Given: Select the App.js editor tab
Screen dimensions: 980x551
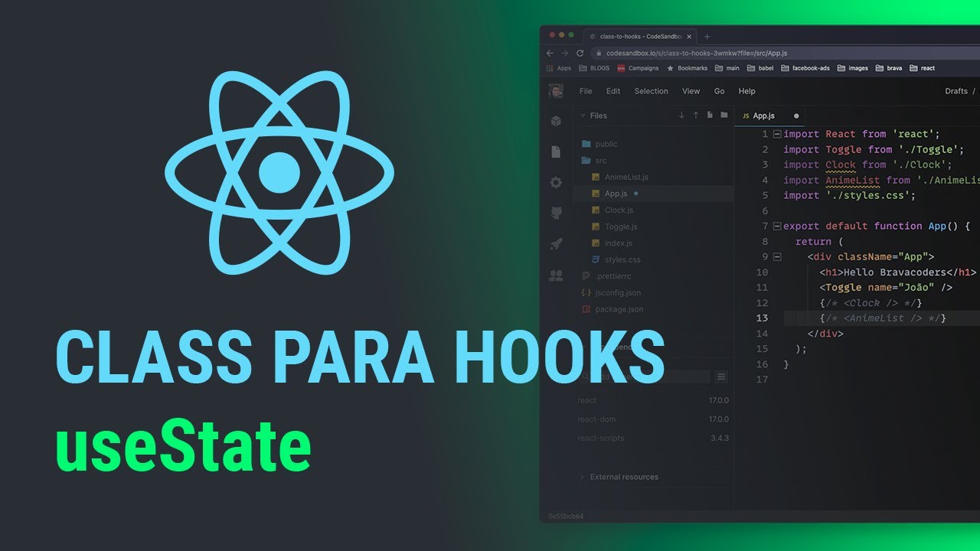Looking at the screenshot, I should click(x=770, y=116).
